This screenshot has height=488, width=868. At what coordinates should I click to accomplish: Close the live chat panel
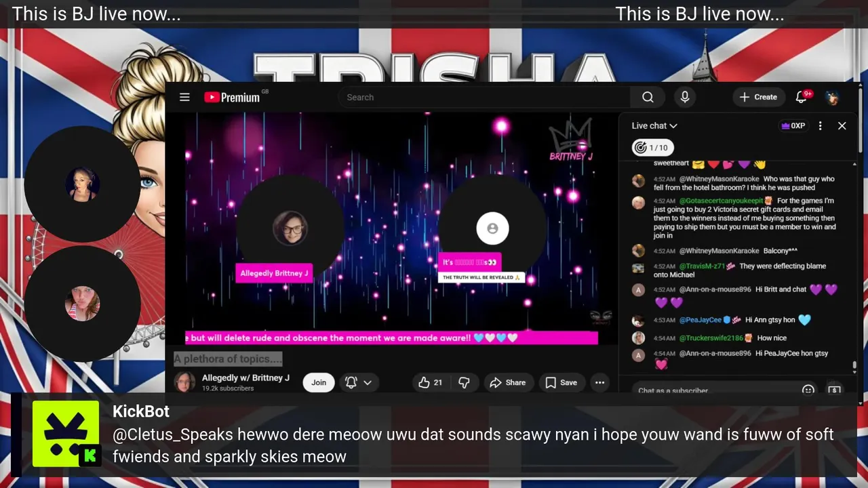click(x=842, y=125)
